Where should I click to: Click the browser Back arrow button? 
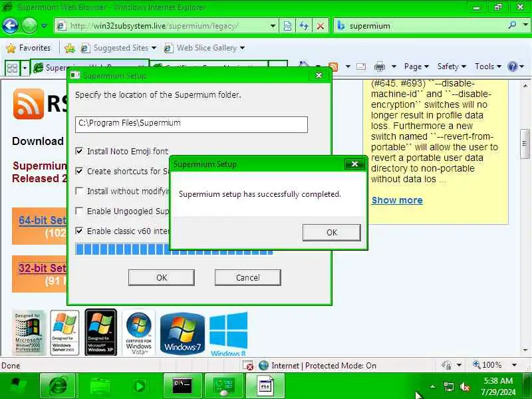10,25
